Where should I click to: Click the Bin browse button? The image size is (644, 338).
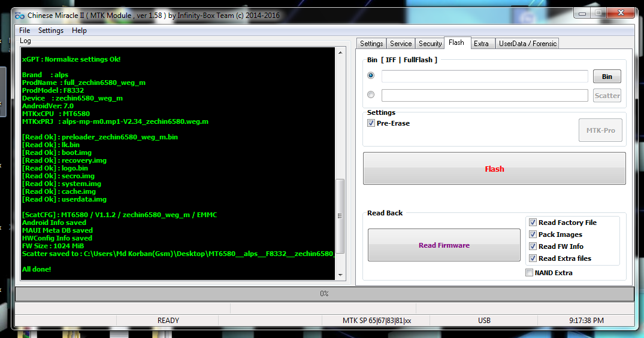click(607, 77)
